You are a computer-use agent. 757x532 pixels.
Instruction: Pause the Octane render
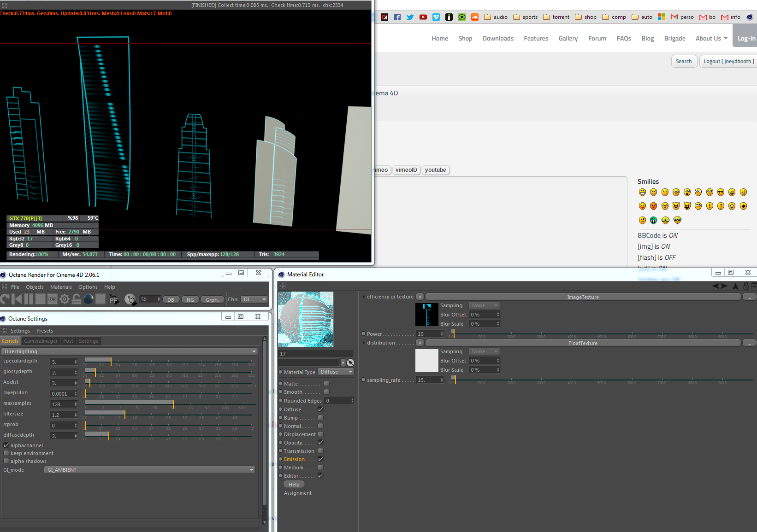point(29,299)
